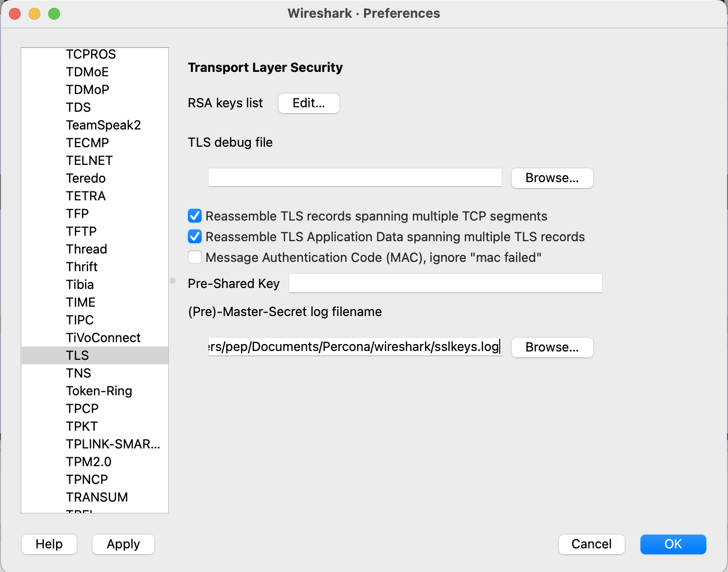Click the TLS debug file text box

(355, 177)
